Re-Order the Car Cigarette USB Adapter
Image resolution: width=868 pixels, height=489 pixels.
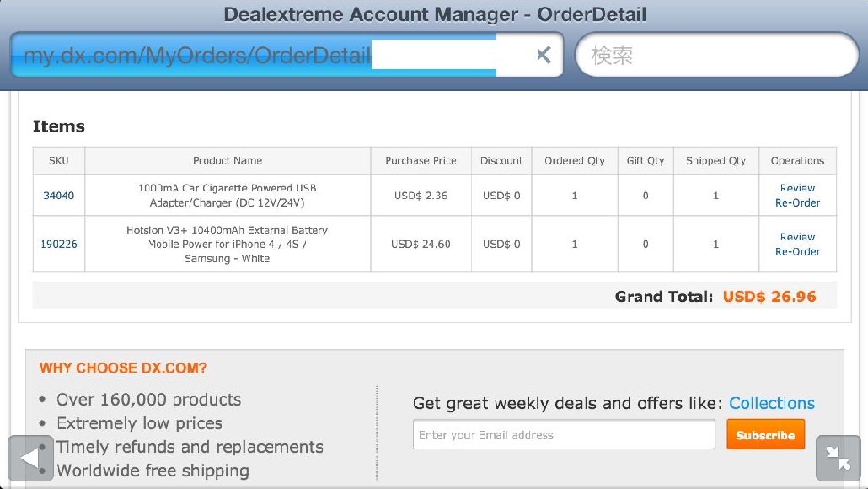point(797,202)
